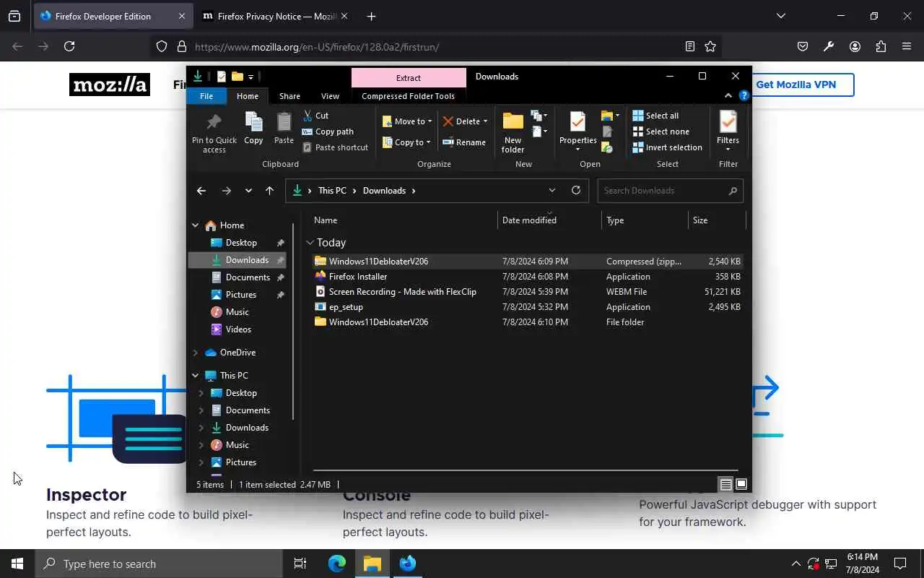Click quick access Properties checkmark icon
Viewport: 924px width, 578px height.
221,77
